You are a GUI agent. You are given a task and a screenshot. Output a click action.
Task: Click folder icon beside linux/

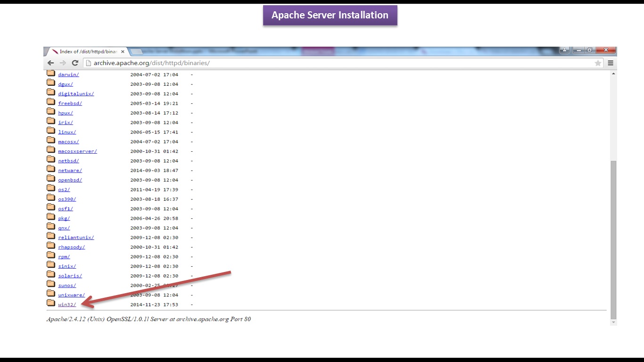pyautogui.click(x=51, y=131)
